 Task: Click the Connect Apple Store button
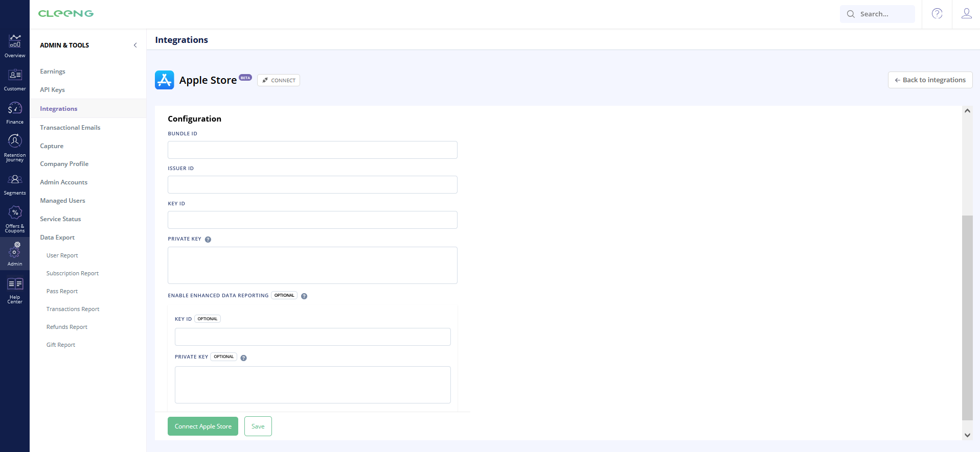coord(203,426)
